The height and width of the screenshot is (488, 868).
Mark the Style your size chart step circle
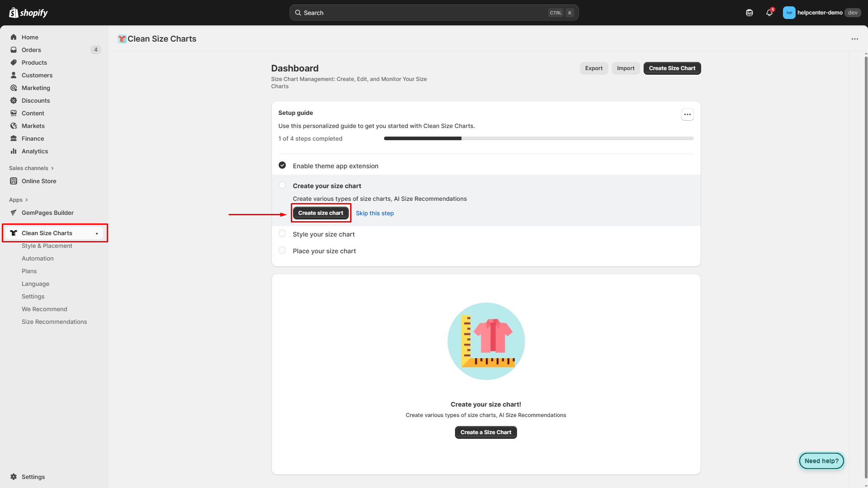(282, 234)
